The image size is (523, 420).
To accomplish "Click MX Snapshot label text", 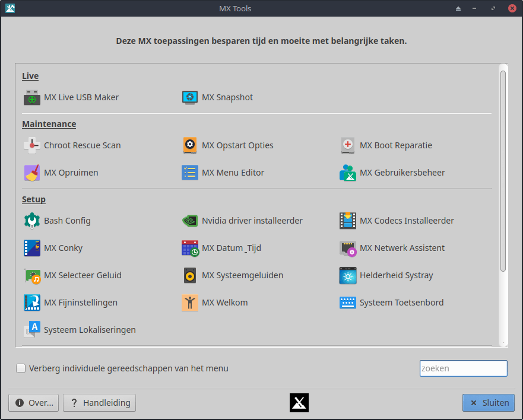I will pos(227,97).
